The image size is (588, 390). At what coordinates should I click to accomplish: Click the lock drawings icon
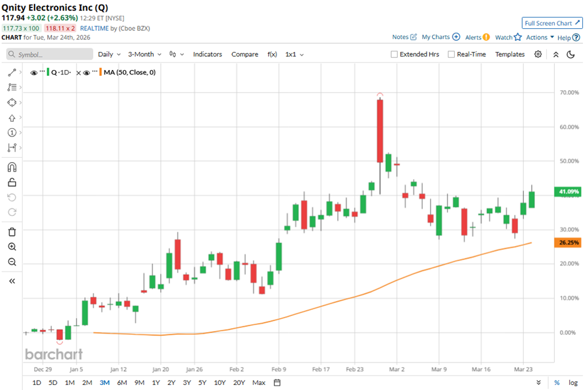tap(11, 183)
